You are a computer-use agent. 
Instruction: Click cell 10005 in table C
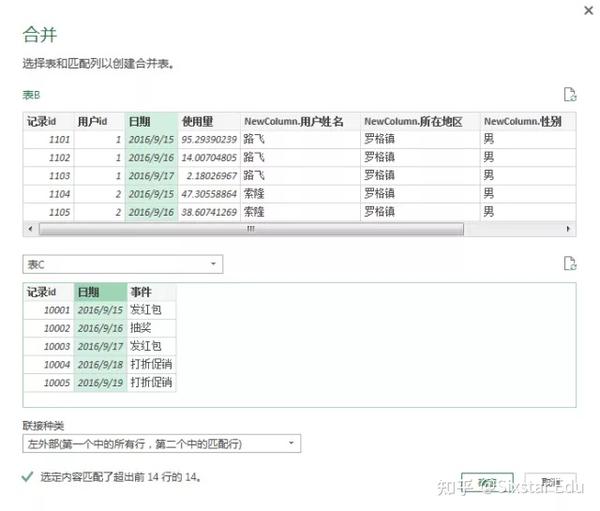coord(49,382)
